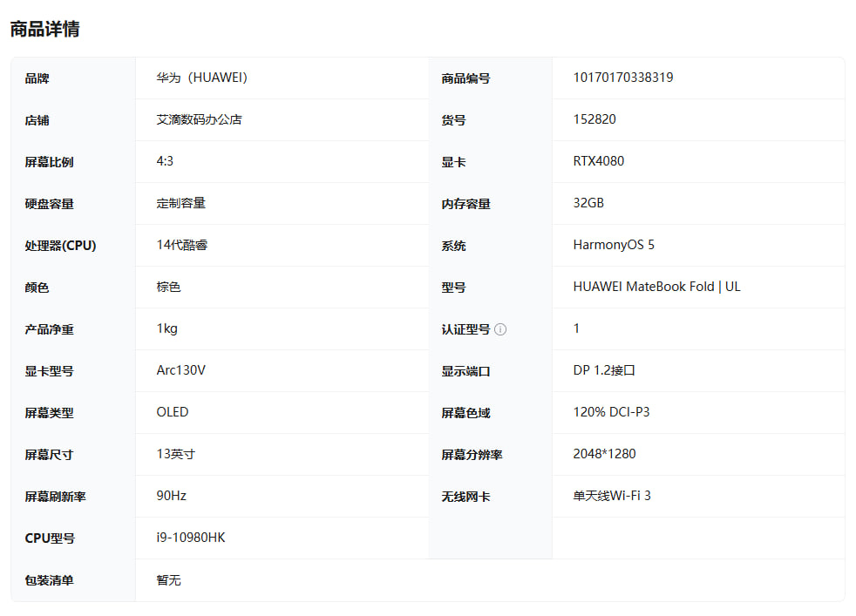Screen dimensions: 856x616
Task: Click the 处理器(CPU) value 14代酷睿
Action: click(182, 245)
